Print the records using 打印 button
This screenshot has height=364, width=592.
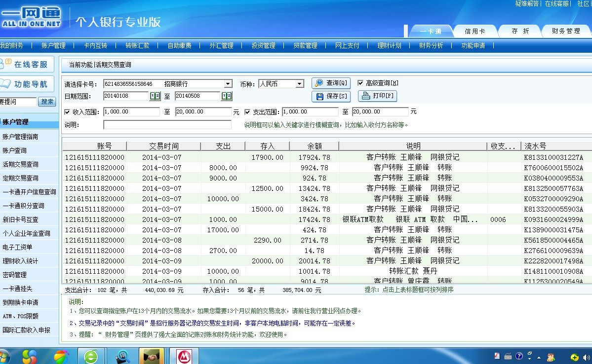[377, 96]
